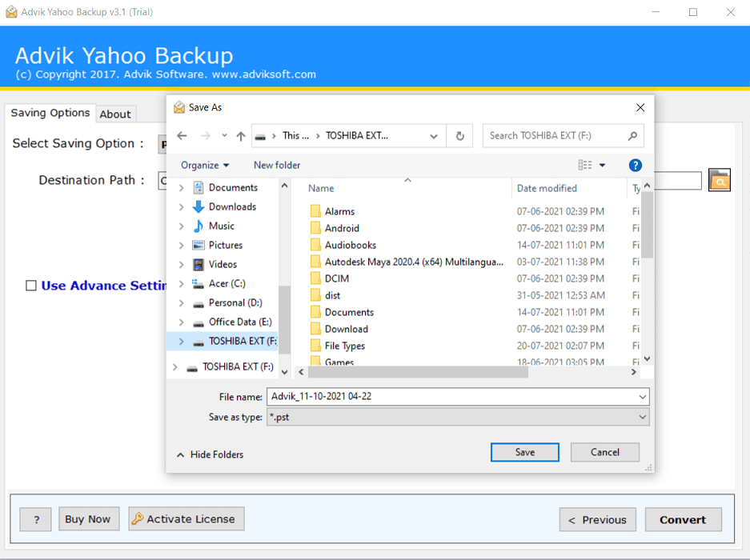Click the Save button
Image resolution: width=750 pixels, height=560 pixels.
pos(525,452)
